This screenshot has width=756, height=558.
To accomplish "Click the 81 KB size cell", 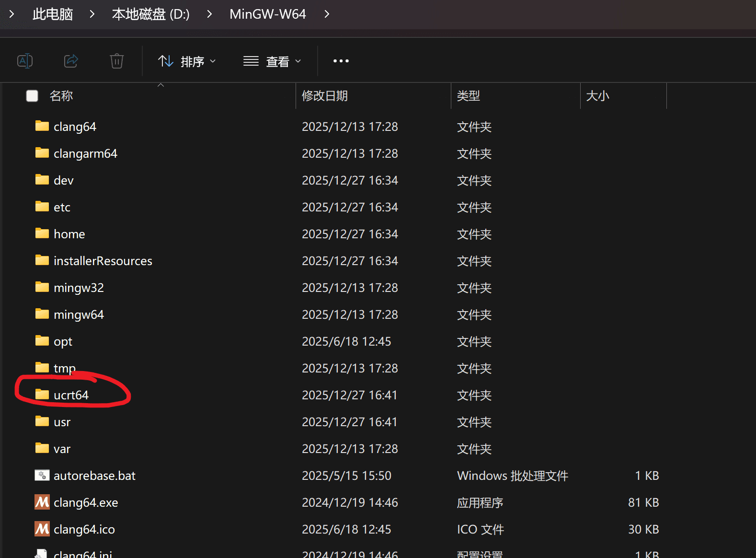I will pyautogui.click(x=643, y=502).
